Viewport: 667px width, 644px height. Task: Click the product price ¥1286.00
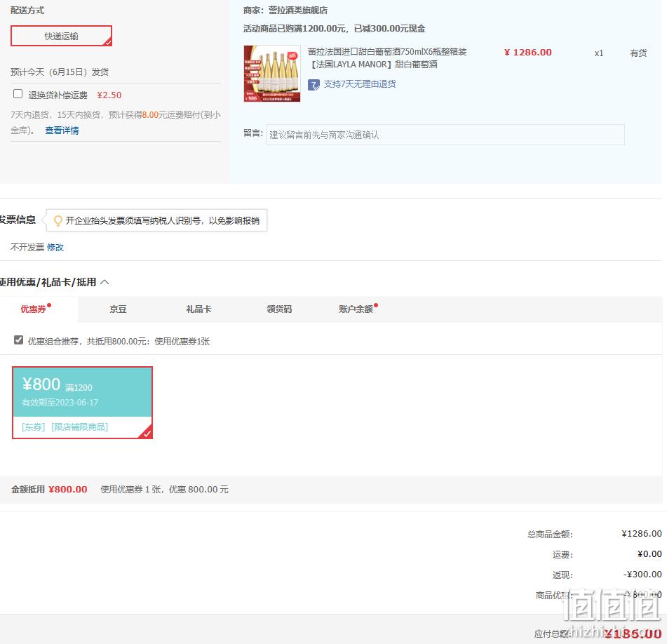tap(528, 53)
